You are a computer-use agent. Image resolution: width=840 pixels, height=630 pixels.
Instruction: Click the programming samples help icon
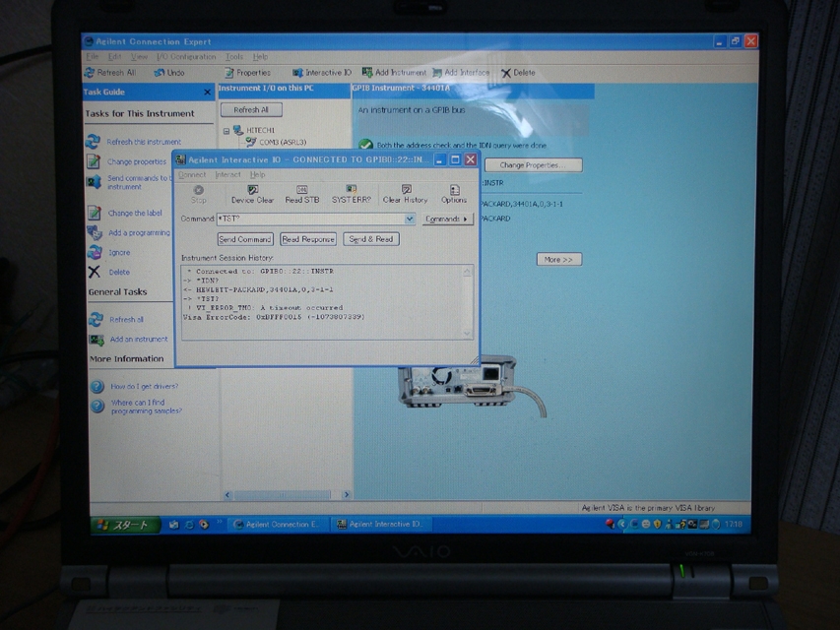click(x=97, y=407)
